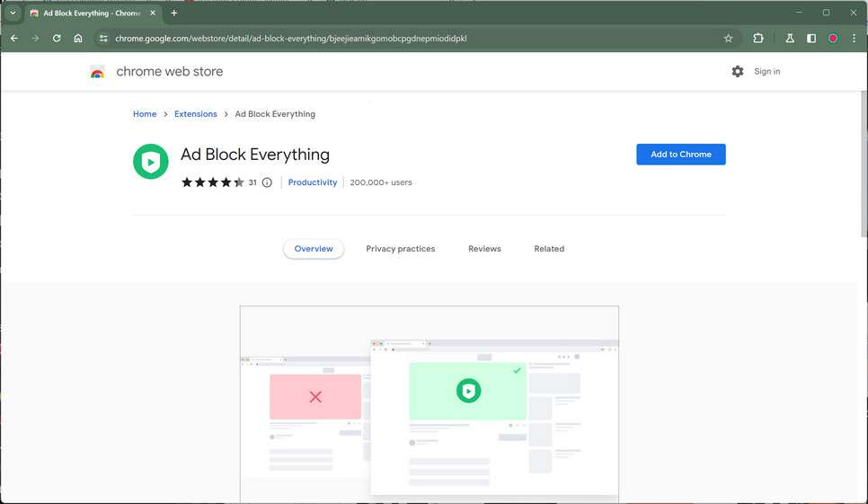This screenshot has width=868, height=504.
Task: Click 'chrome web store' header text
Action: point(170,71)
